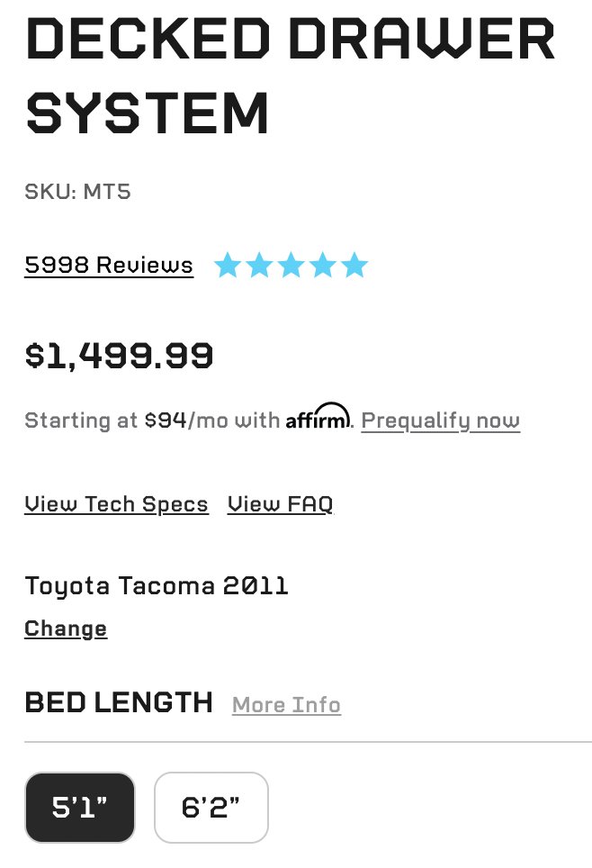
Task: Open the Prequalify now link
Action: point(441,420)
